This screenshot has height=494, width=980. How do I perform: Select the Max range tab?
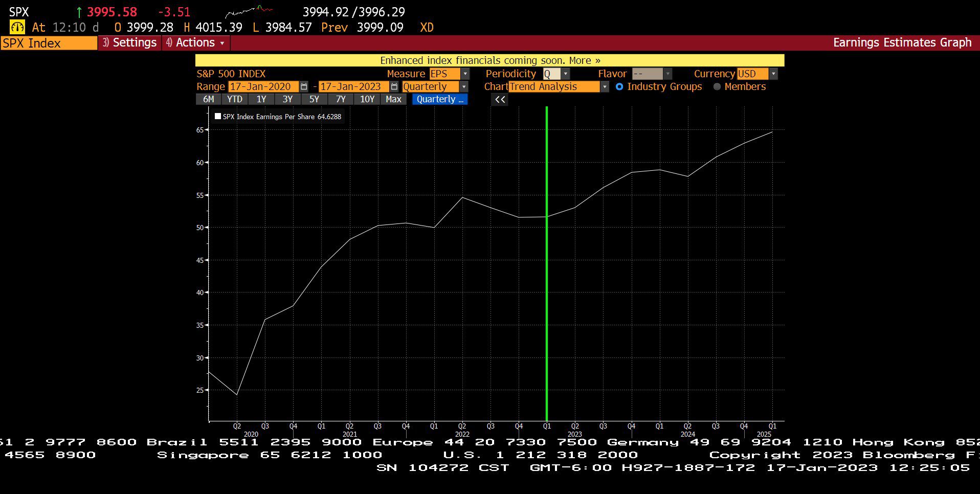[x=393, y=99]
